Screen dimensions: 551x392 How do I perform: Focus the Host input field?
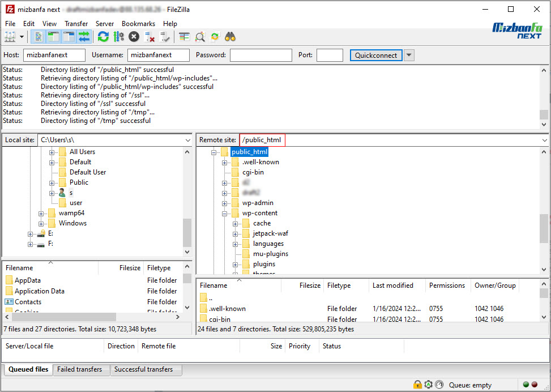point(54,55)
